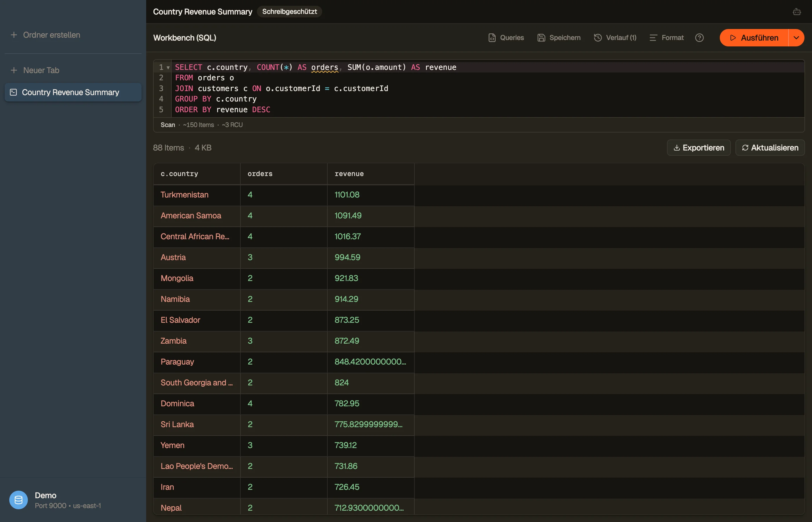Refresh results with Aktualisieren
The height and width of the screenshot is (522, 812).
click(x=770, y=148)
